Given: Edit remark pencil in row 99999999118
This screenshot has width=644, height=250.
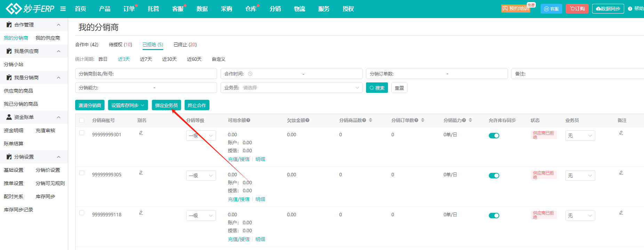Looking at the screenshot, I should [x=621, y=213].
